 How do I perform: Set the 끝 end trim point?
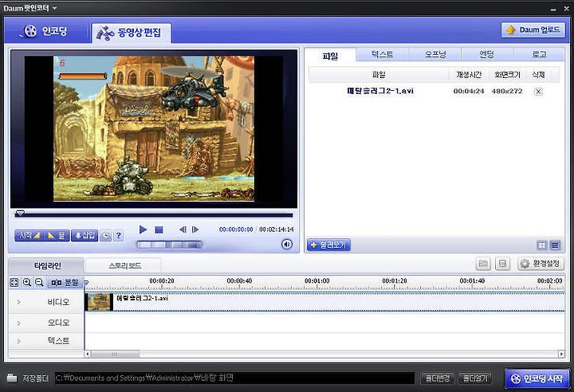(x=56, y=235)
